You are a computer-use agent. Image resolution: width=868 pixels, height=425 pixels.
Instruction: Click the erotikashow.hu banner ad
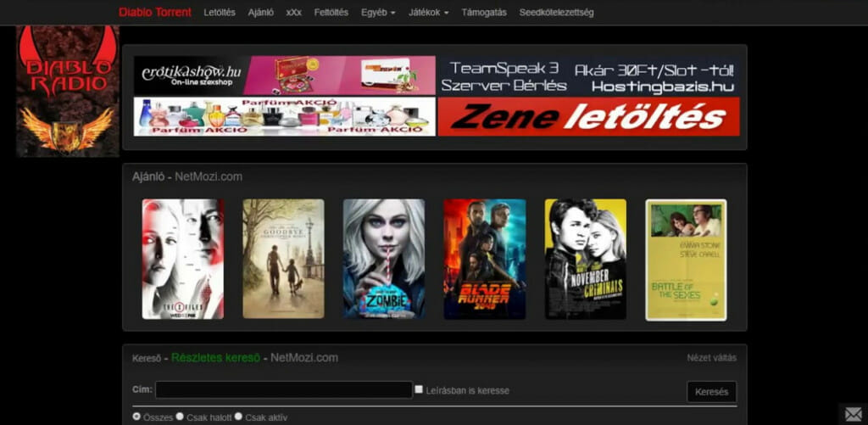point(285,75)
